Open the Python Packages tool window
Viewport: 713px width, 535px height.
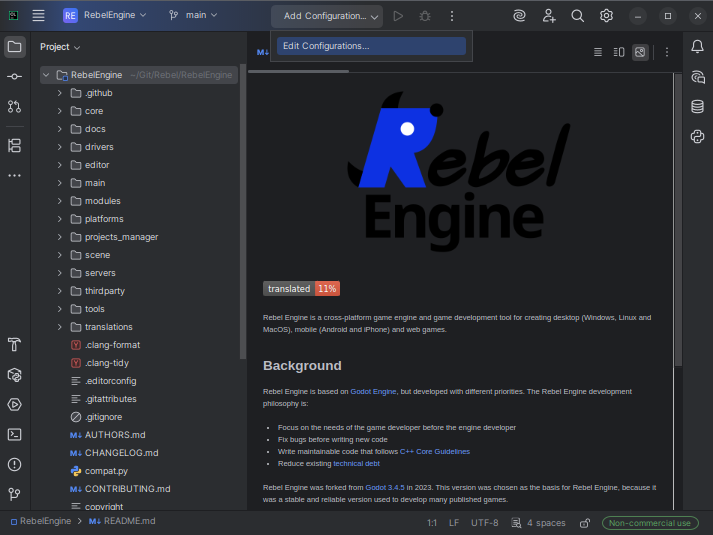pos(15,375)
